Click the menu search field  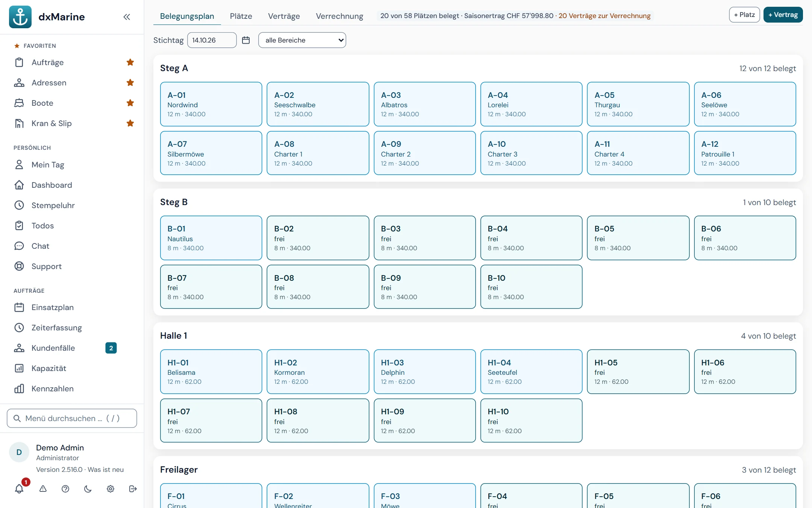(72, 418)
